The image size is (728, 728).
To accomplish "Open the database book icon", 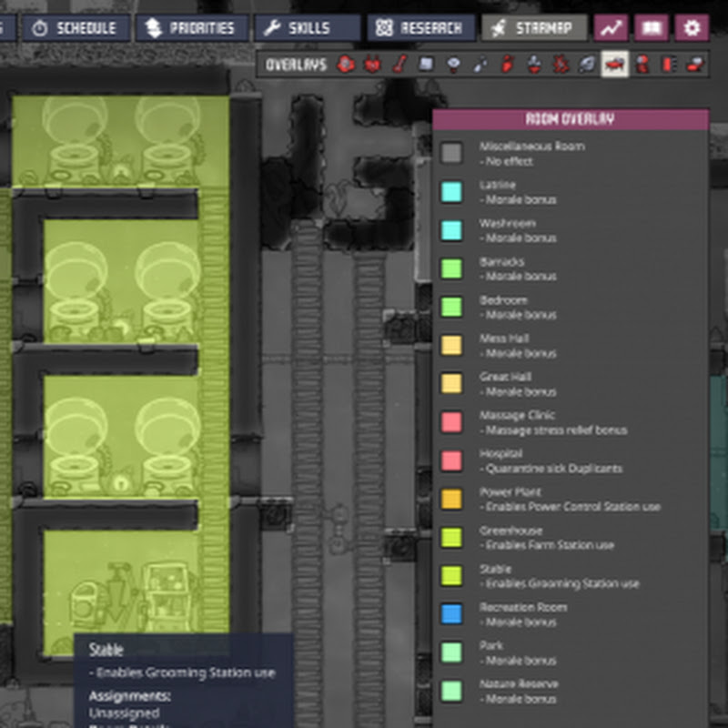I will [652, 28].
